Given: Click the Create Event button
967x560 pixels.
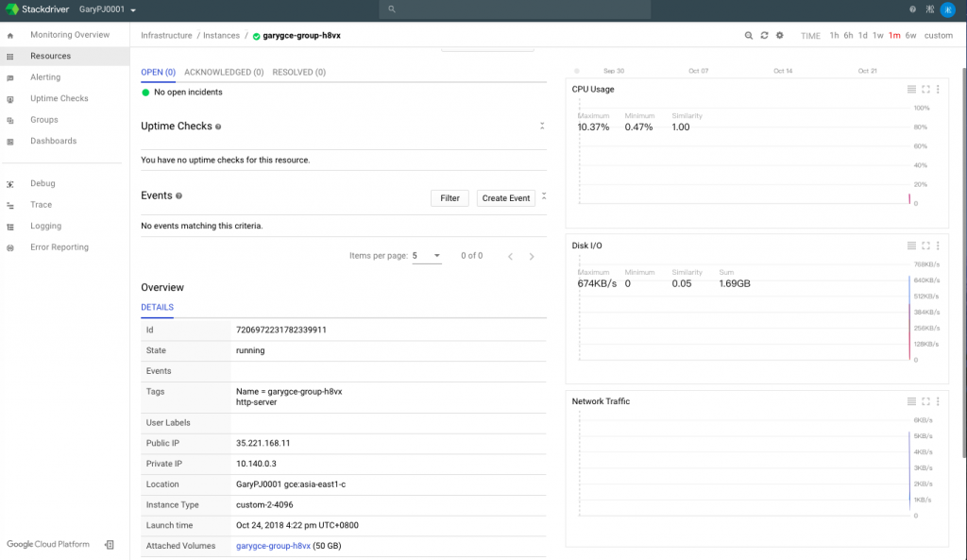Looking at the screenshot, I should click(506, 198).
